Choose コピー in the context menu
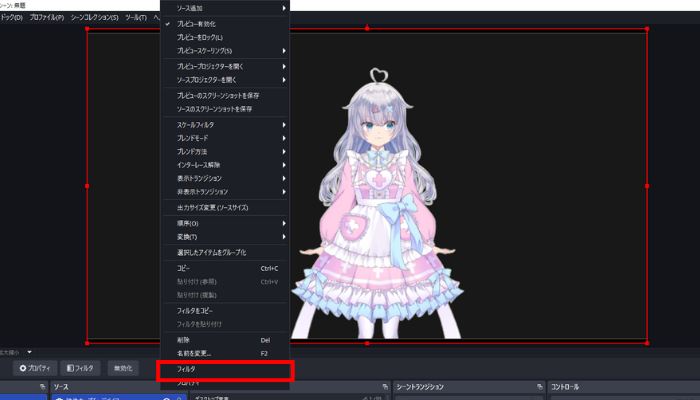 point(225,268)
